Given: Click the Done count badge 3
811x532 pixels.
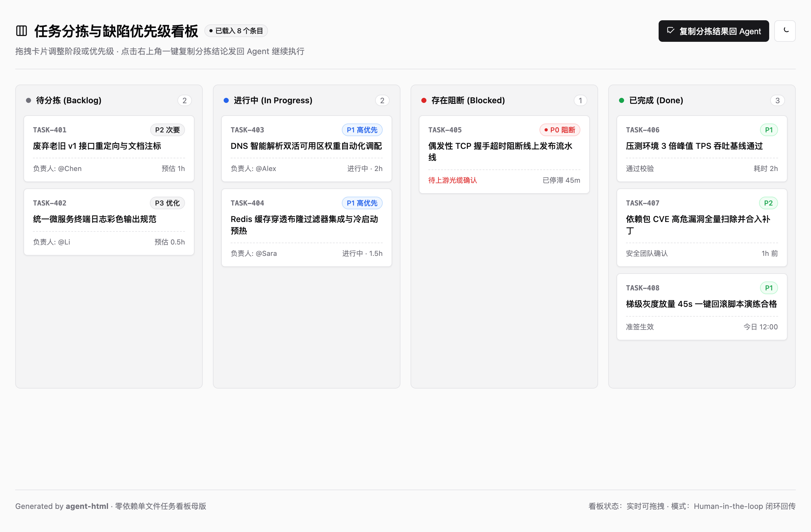Looking at the screenshot, I should click(778, 100).
